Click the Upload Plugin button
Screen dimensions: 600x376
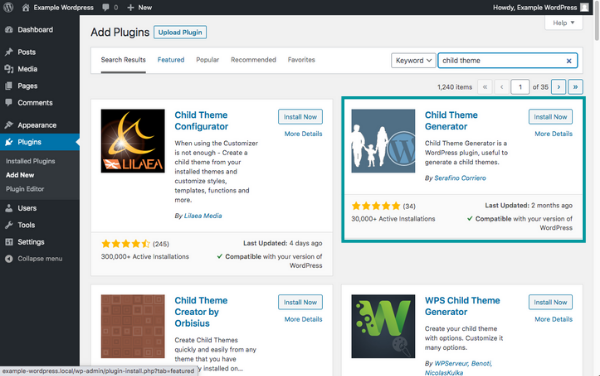180,33
